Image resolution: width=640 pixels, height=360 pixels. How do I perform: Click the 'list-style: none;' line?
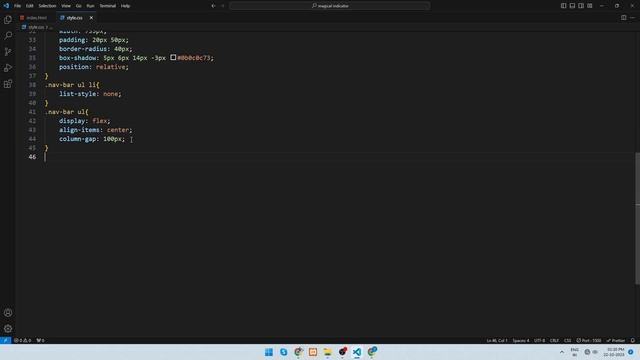coord(90,94)
